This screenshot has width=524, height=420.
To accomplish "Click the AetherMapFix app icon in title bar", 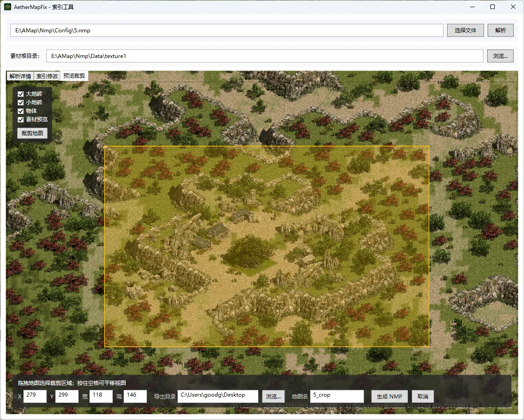I will [x=8, y=7].
